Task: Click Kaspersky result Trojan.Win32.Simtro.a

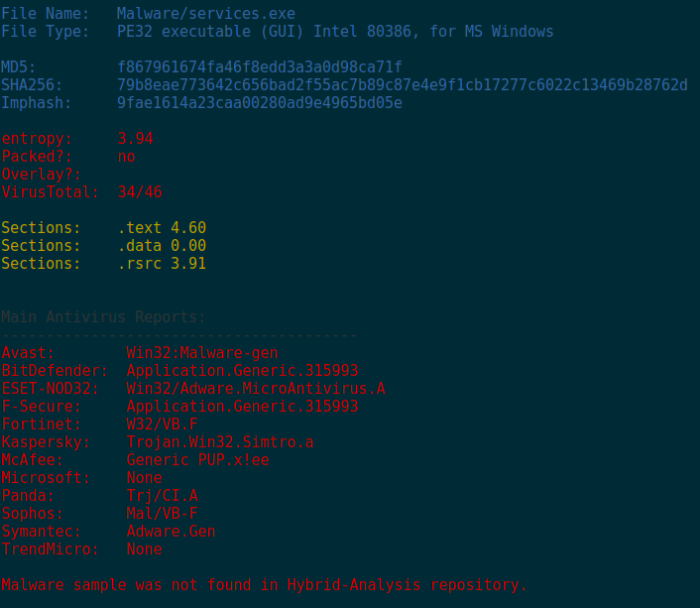Action: [219, 442]
